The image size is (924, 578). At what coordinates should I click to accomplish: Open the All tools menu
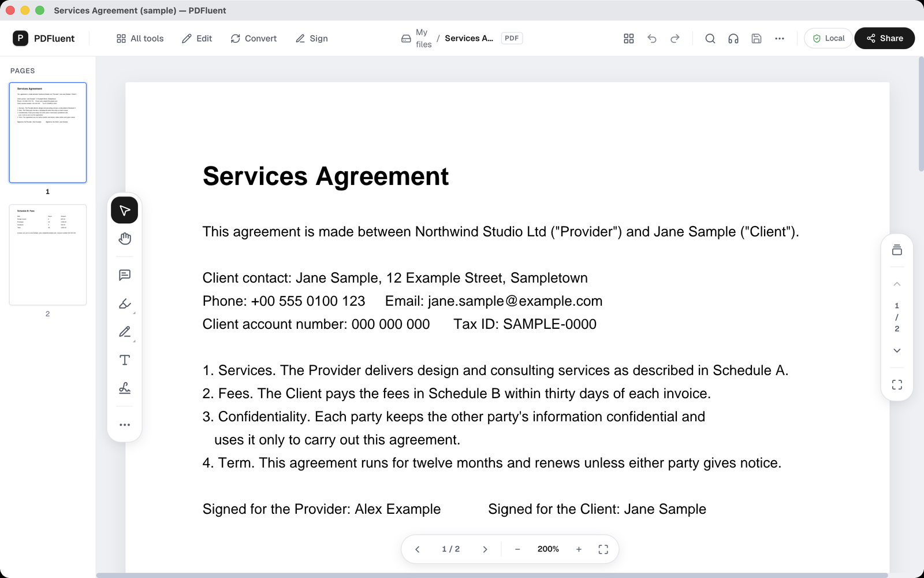(140, 38)
